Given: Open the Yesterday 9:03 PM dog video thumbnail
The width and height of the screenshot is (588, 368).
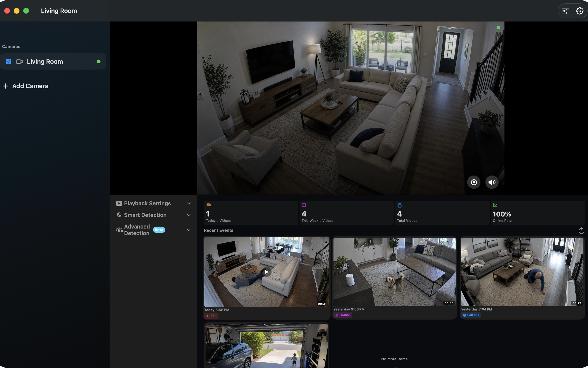Looking at the screenshot, I should [394, 272].
